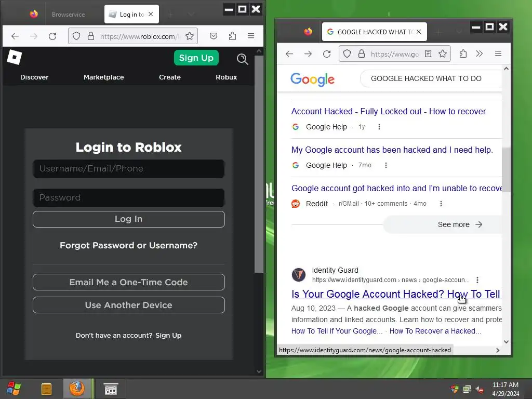Click the Google search box
The image size is (532, 399).
click(x=431, y=79)
